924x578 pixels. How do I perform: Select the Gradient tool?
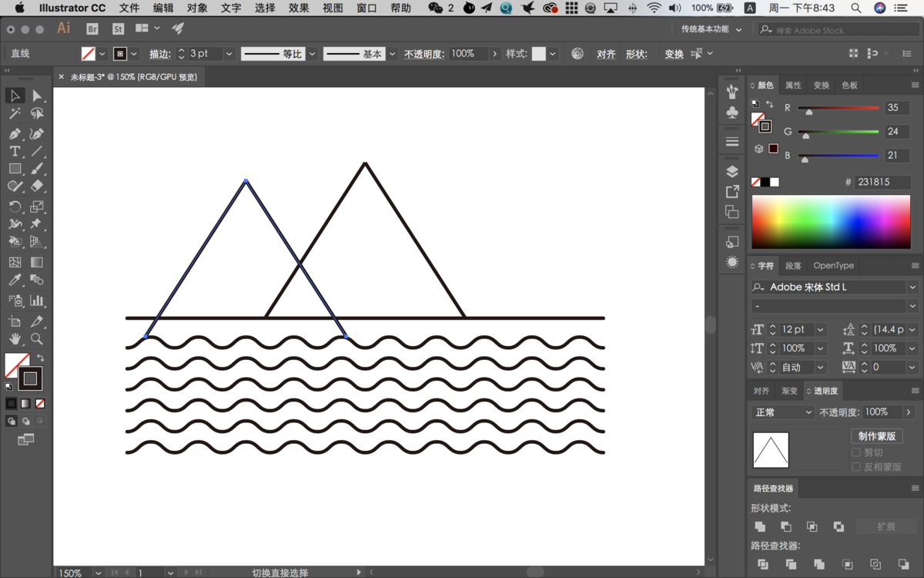[x=36, y=262]
